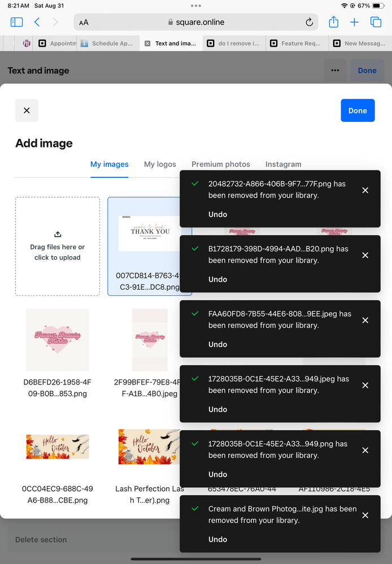The height and width of the screenshot is (564, 392).
Task: Select the D6BEFD26-1958 Favour Beauty image
Action: tap(58, 340)
